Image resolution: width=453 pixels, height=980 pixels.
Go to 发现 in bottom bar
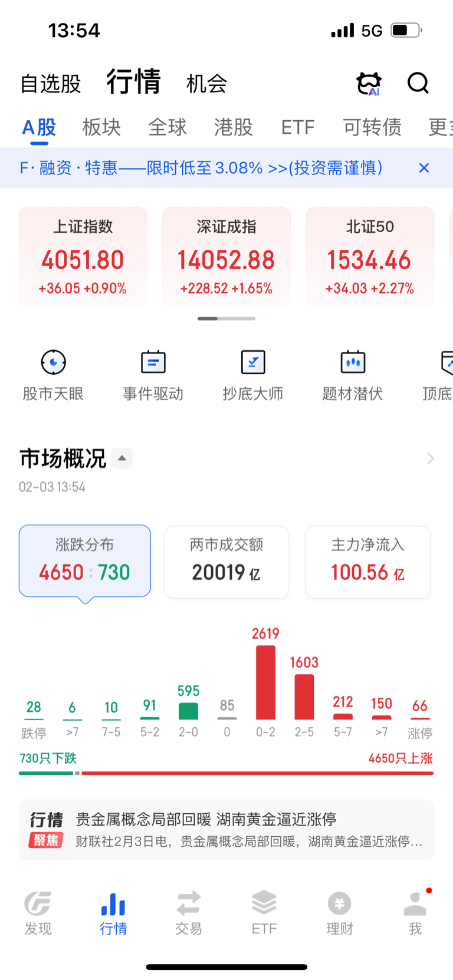(x=38, y=913)
